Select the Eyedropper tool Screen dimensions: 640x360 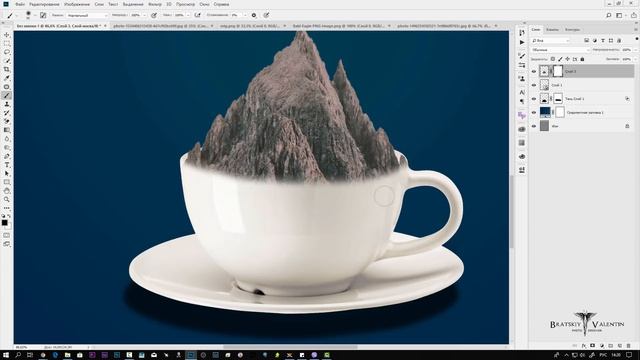7,78
